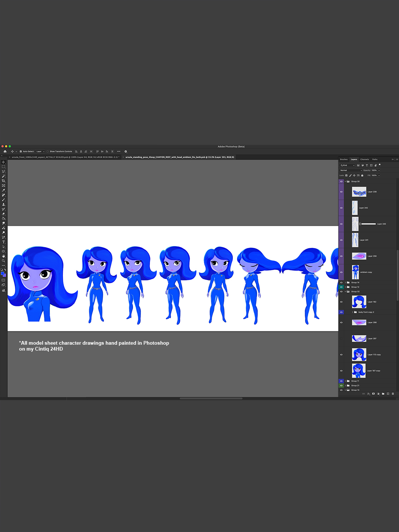Click the three-dots more align options

click(x=119, y=151)
